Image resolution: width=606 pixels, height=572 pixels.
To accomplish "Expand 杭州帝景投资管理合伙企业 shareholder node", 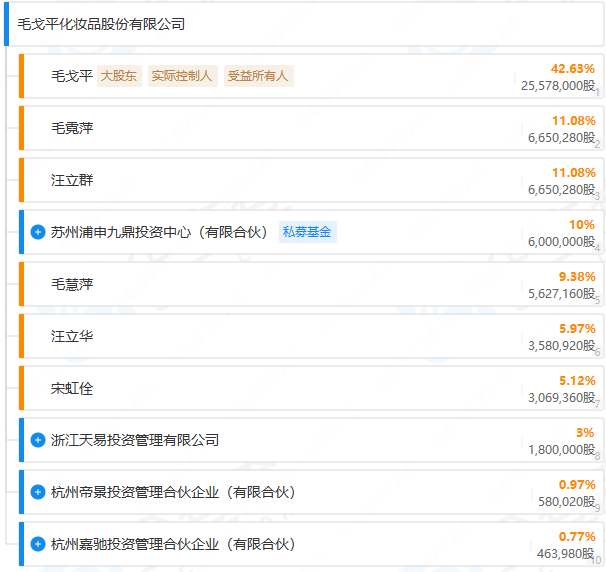I will 38,492.
